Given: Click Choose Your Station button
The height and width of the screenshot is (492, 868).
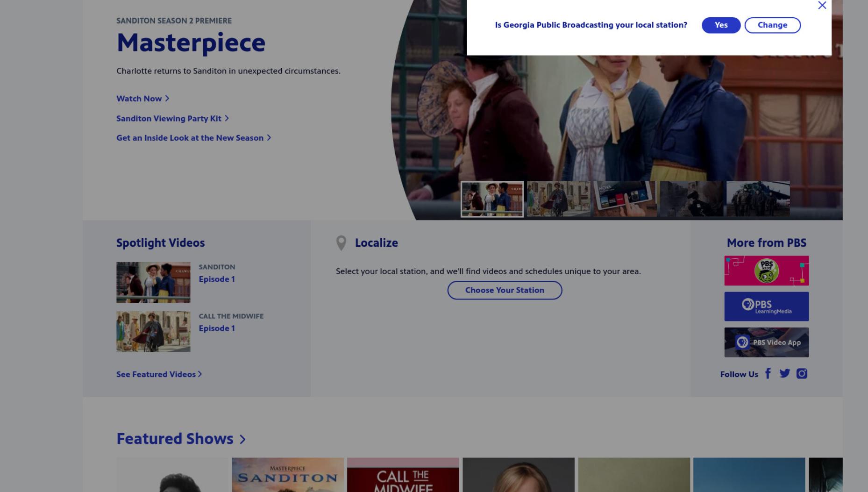Looking at the screenshot, I should click(505, 290).
